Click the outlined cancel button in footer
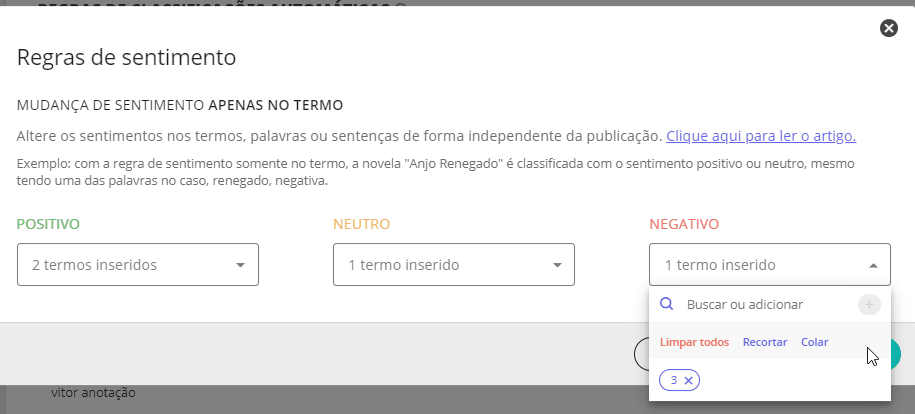Screen dimensions: 915x414 (641, 353)
